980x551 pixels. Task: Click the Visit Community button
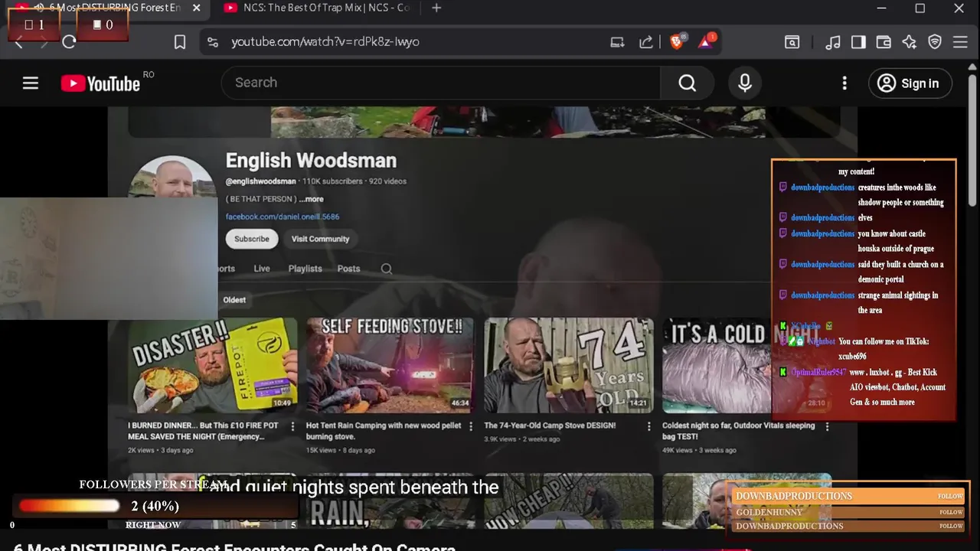point(320,239)
